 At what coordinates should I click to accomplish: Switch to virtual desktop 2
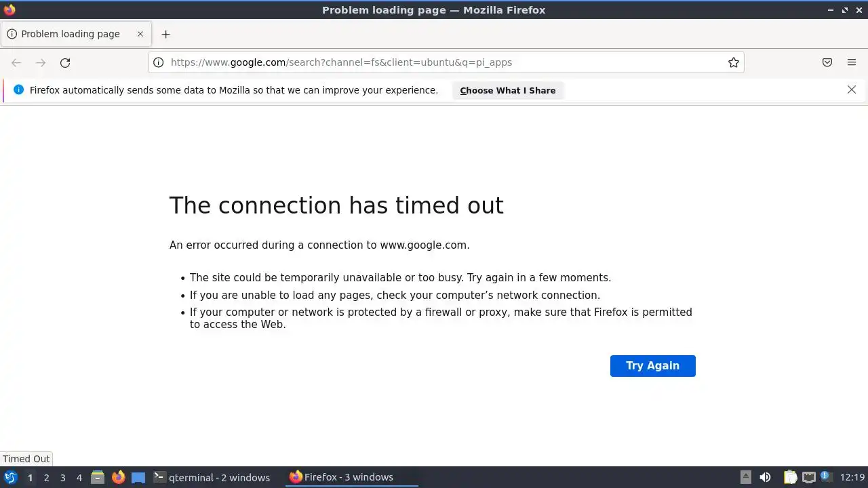[46, 478]
